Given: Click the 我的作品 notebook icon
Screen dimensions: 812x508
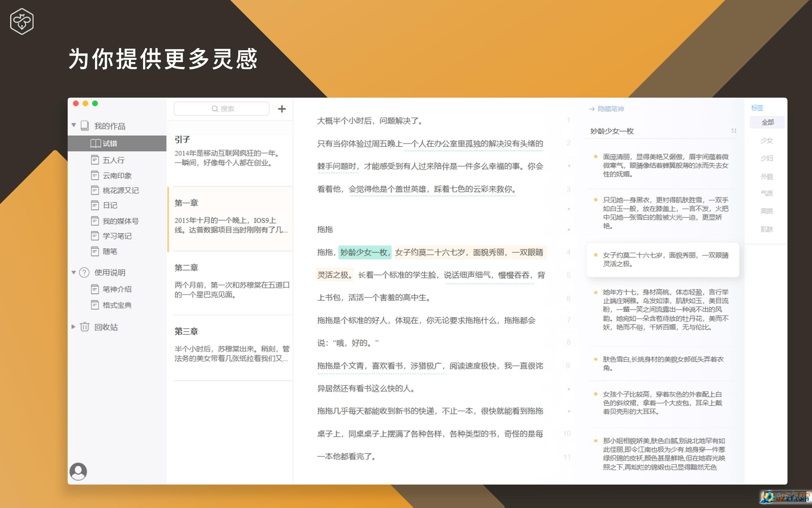Looking at the screenshot, I should point(85,126).
